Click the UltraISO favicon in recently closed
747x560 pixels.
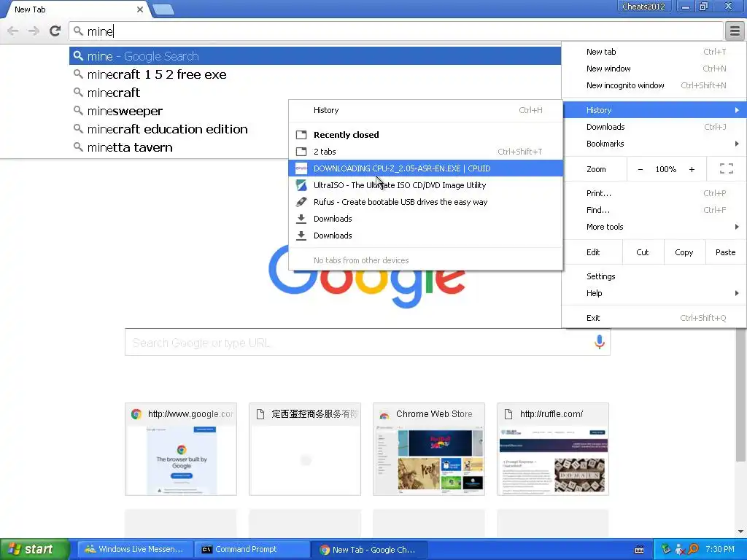pyautogui.click(x=301, y=184)
